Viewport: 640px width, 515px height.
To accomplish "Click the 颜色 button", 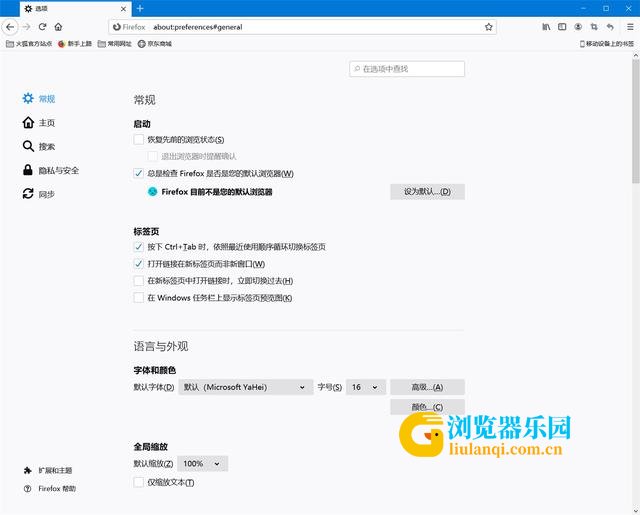I will pos(427,407).
